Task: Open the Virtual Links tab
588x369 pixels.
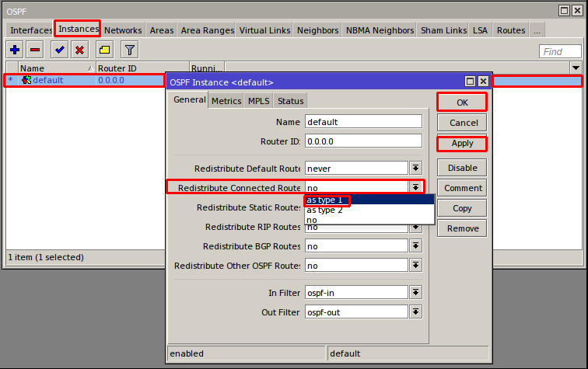Action: pos(264,30)
